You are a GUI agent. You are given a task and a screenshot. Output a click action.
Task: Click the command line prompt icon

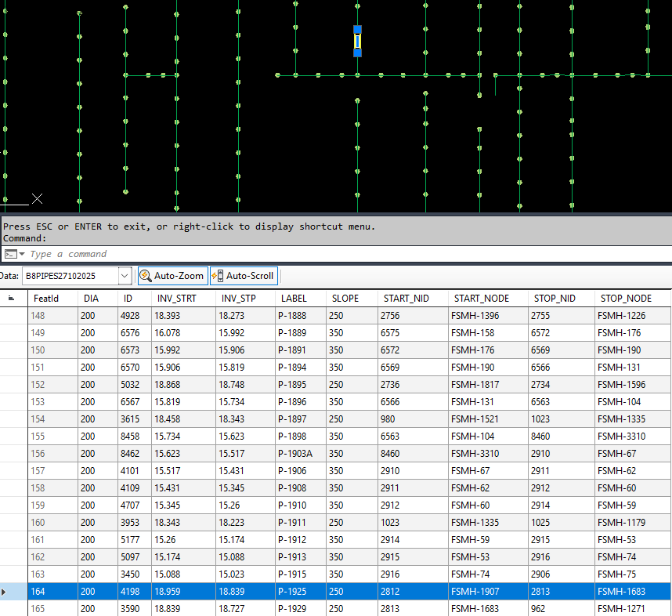tap(11, 254)
